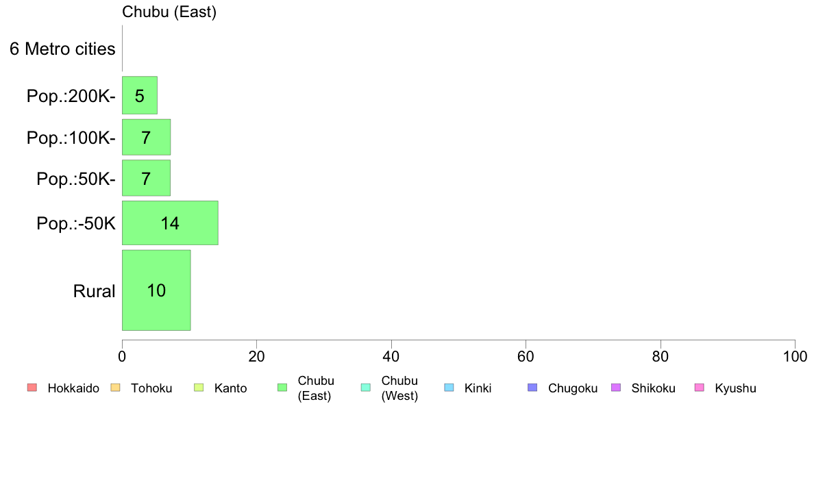The width and height of the screenshot is (814, 504).
Task: Click the Rural category label
Action: coord(94,291)
